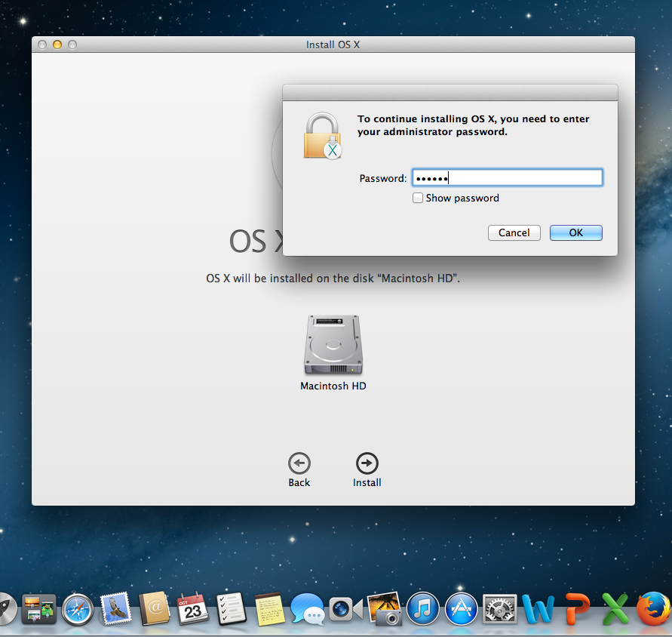This screenshot has width=672, height=637.
Task: Enable the Show password checkbox
Action: click(417, 198)
